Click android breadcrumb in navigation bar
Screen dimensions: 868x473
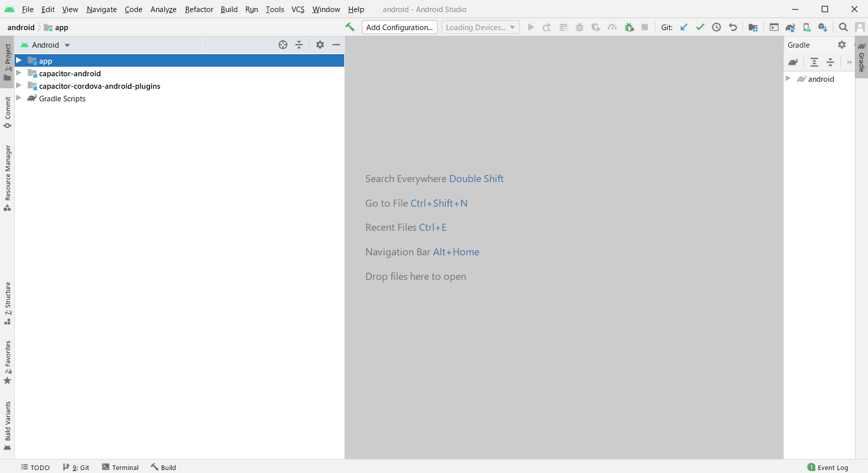(21, 27)
